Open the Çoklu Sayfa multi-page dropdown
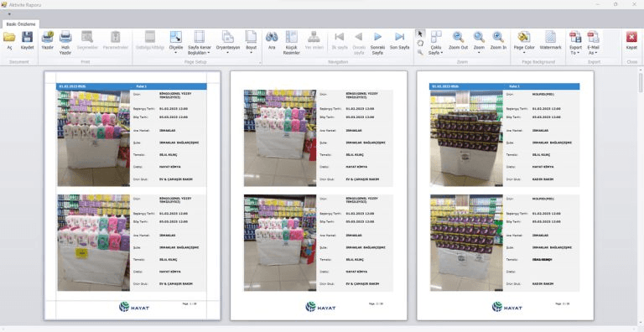Image resolution: width=644 pixels, height=332 pixels. pyautogui.click(x=436, y=43)
